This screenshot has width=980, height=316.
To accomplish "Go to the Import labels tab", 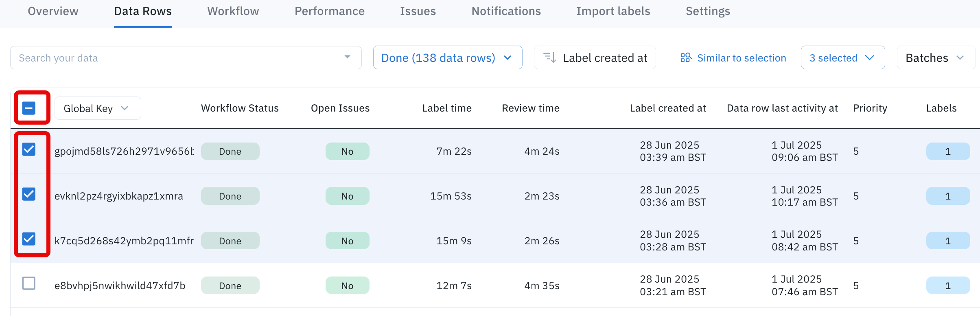I will (x=613, y=11).
